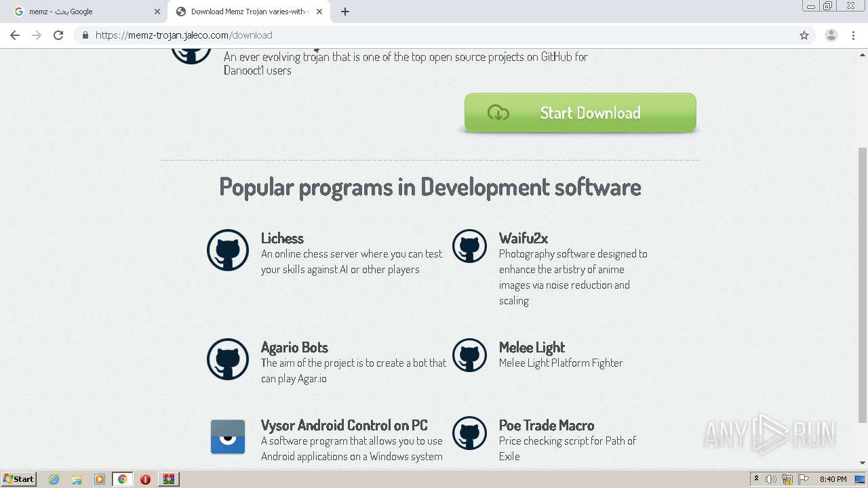
Task: Close the Download Memz Trojan tab
Action: [319, 12]
